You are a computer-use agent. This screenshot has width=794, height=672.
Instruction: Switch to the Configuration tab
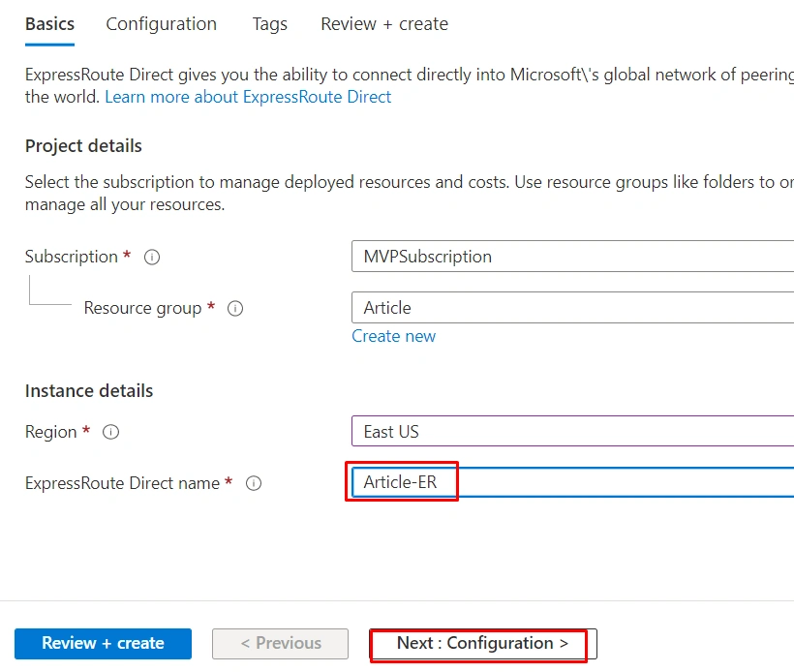(x=161, y=24)
